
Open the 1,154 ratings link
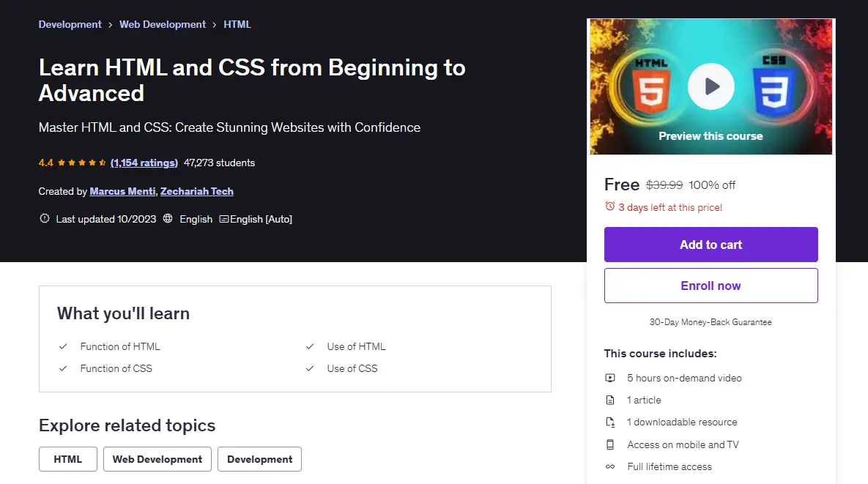(x=144, y=163)
